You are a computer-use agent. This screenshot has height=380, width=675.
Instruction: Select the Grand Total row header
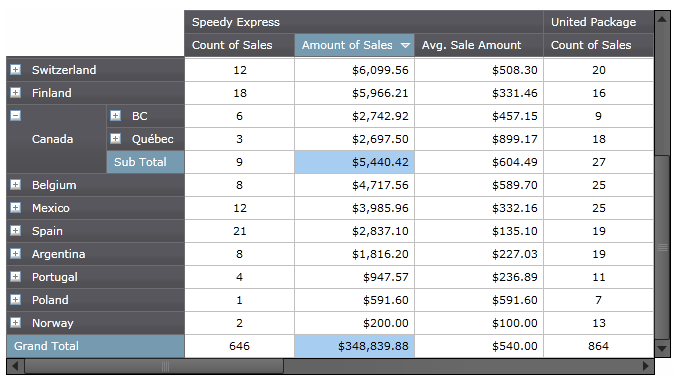(x=96, y=346)
